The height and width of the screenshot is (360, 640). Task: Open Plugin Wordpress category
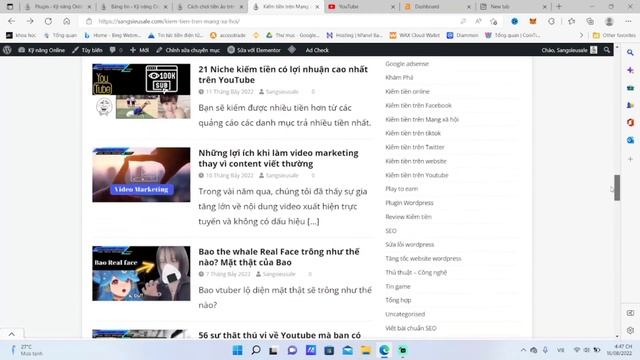(x=409, y=202)
